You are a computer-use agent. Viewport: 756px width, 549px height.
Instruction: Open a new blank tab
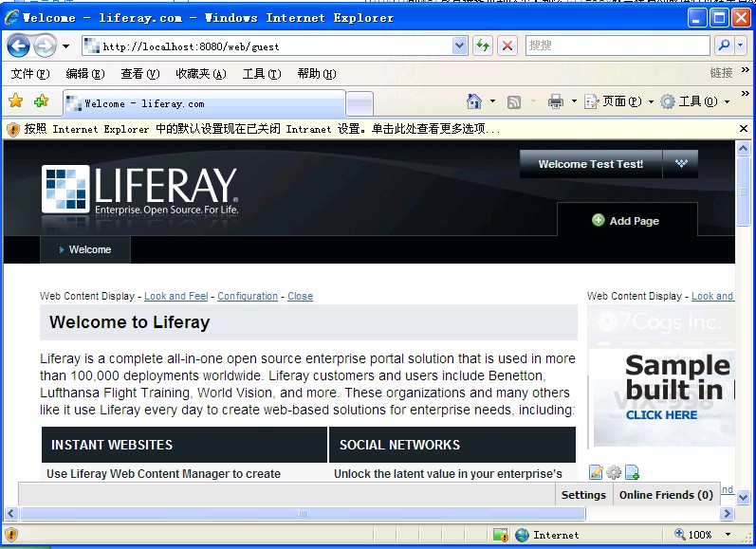pyautogui.click(x=360, y=103)
